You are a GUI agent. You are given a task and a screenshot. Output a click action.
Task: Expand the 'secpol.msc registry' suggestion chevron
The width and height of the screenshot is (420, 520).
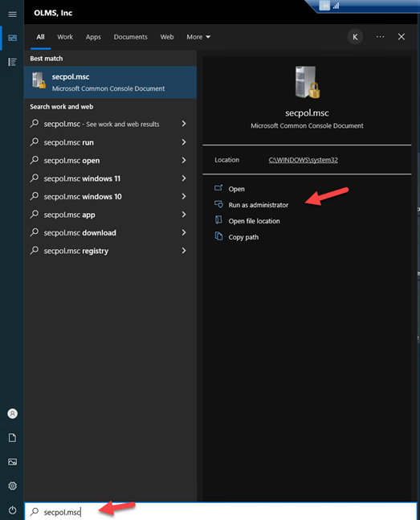coord(184,251)
